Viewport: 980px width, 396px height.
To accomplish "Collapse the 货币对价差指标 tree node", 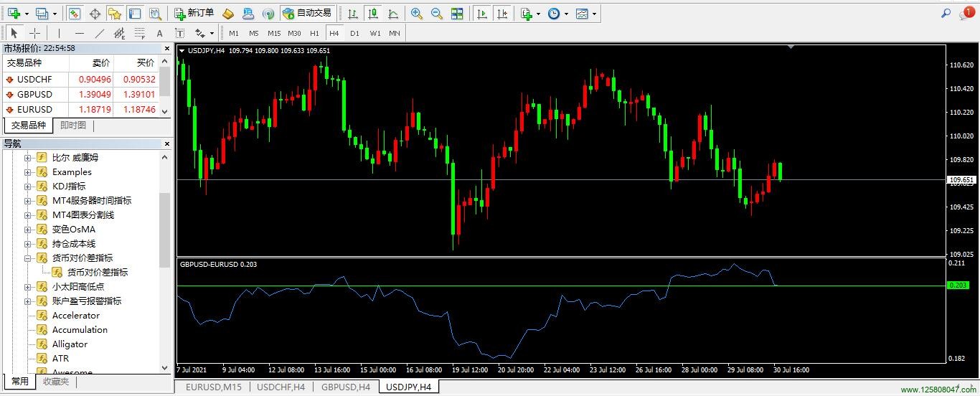I will click(29, 258).
